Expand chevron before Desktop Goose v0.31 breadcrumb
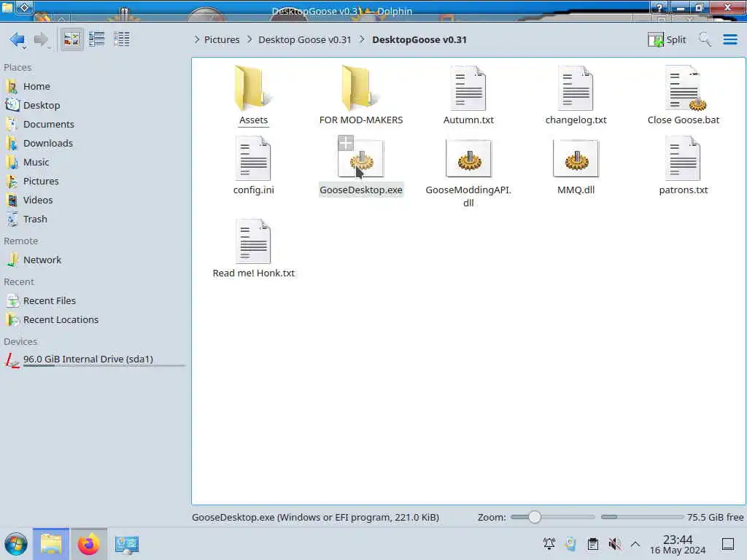Viewport: 747px width, 560px height. [249, 39]
